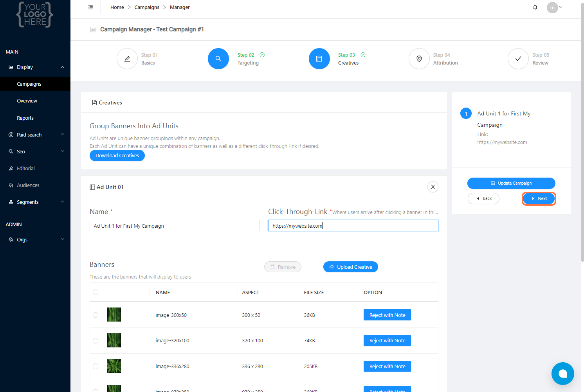This screenshot has width=584, height=392.
Task: Click the ASPECT column header
Action: [x=251, y=292]
